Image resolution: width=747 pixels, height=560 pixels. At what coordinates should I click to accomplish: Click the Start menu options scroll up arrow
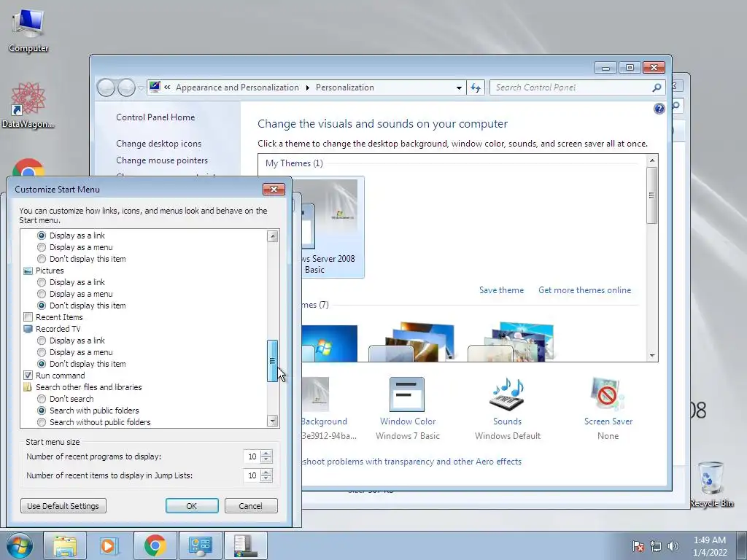point(273,236)
